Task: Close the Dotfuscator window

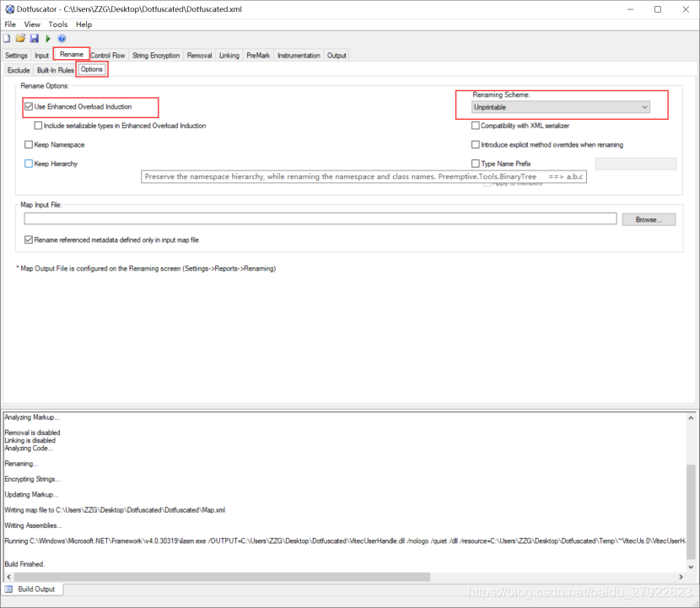Action: tap(686, 9)
